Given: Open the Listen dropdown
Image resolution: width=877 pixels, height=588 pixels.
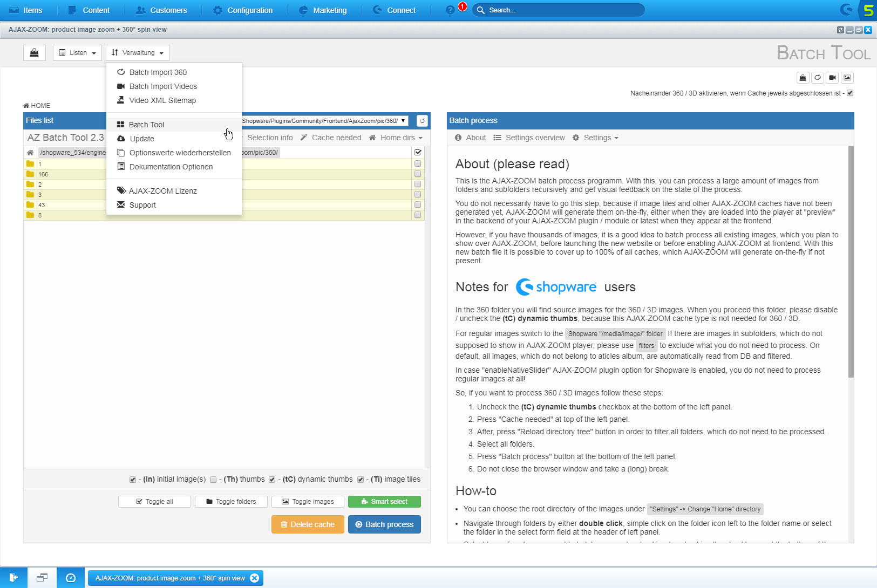Looking at the screenshot, I should pyautogui.click(x=77, y=53).
